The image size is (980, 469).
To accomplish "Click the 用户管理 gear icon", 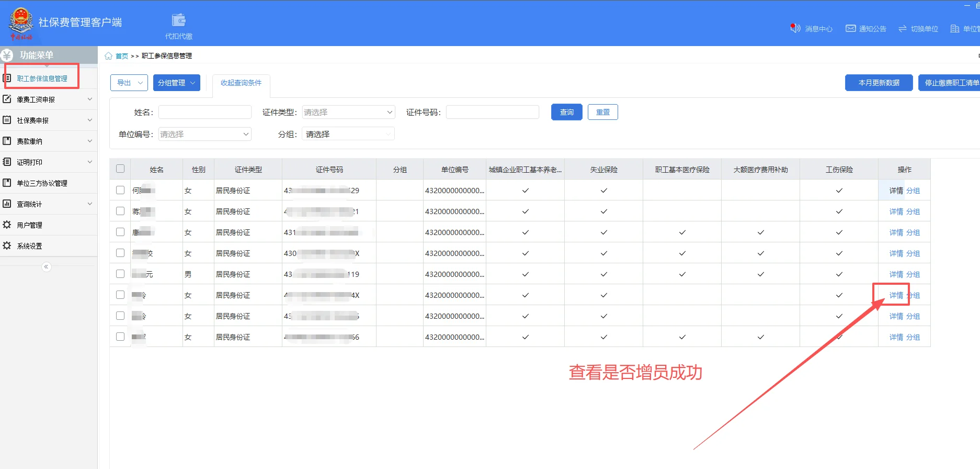I will [7, 225].
